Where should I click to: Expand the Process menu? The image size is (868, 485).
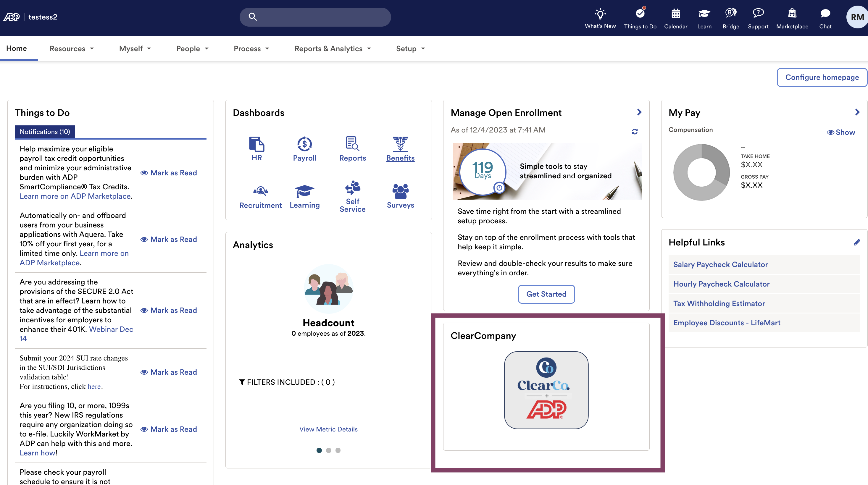point(251,48)
